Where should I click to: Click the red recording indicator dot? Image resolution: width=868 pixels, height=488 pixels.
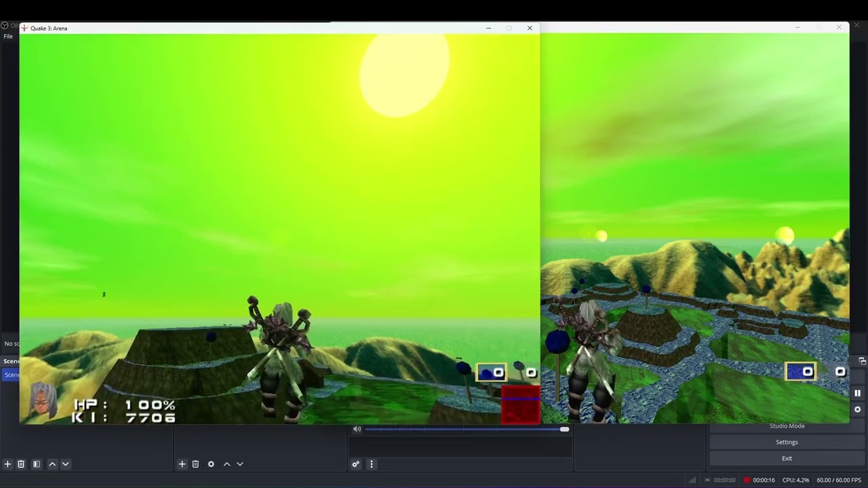(x=747, y=480)
